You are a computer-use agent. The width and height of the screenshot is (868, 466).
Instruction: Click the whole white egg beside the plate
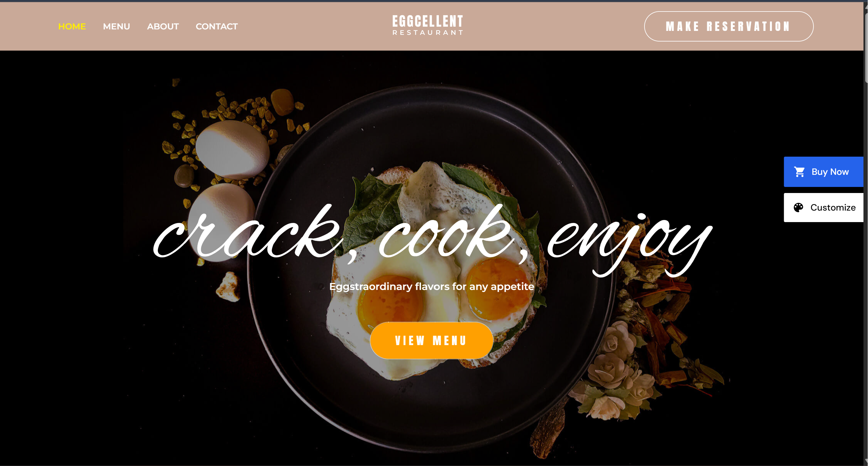(233, 149)
